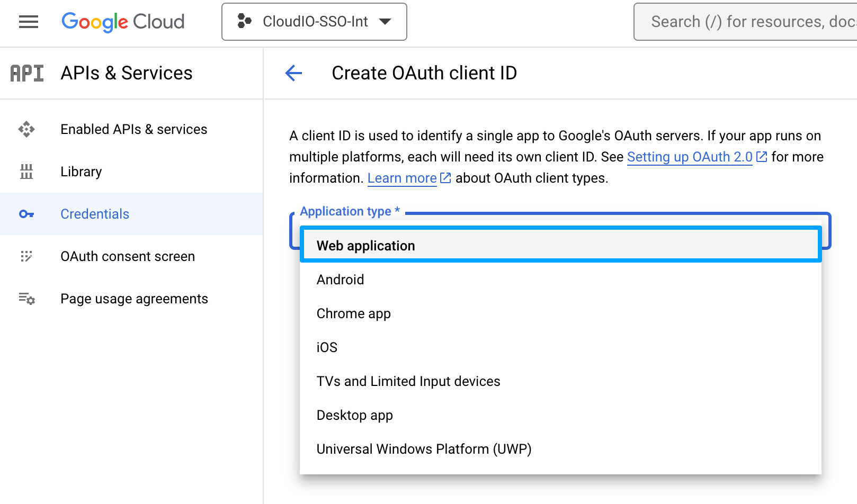Viewport: 857px width, 504px height.
Task: Click the Google Cloud logo
Action: (123, 22)
